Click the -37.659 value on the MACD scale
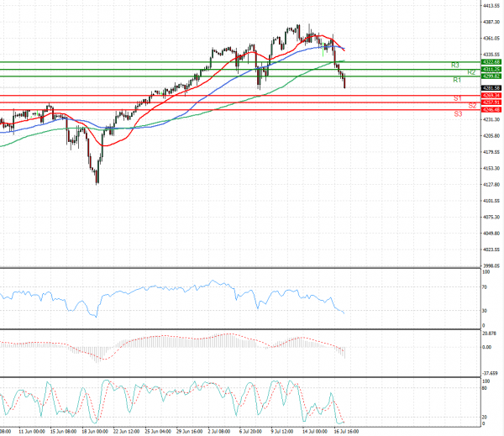The height and width of the screenshot is (436, 504). pyautogui.click(x=491, y=374)
